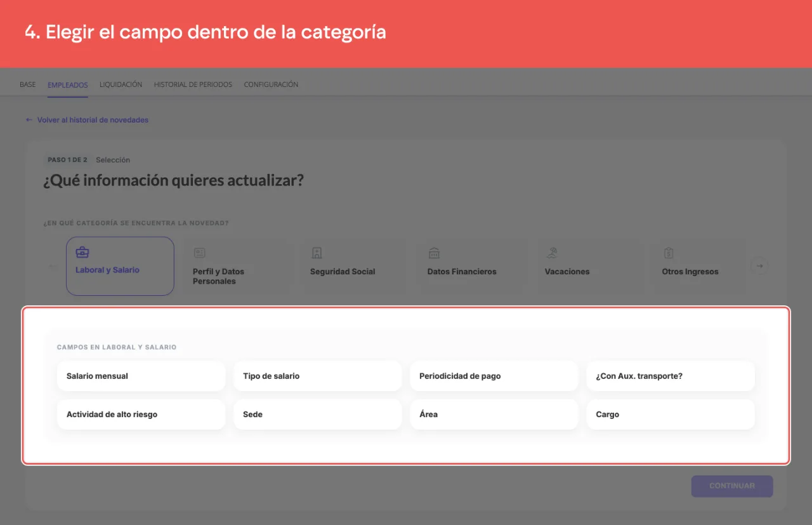Click the clipboard money icon in Otros Ingresos
The height and width of the screenshot is (525, 812).
tap(669, 253)
